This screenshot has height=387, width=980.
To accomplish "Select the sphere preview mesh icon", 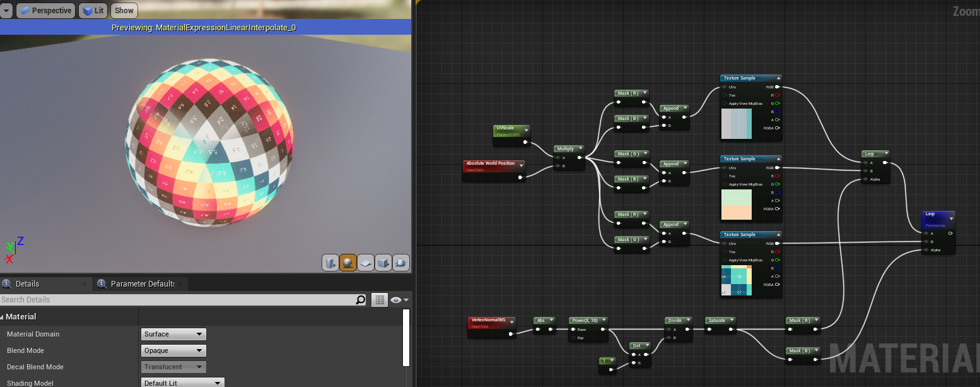I will pos(348,263).
